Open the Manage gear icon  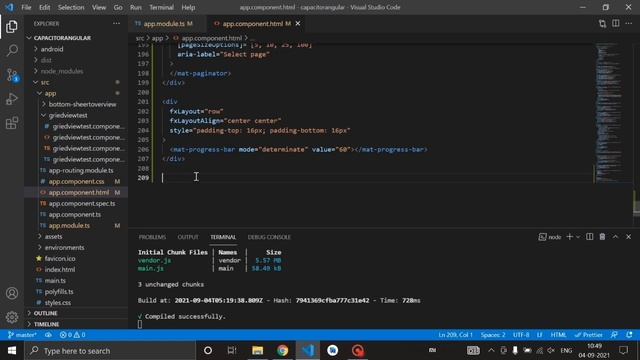click(12, 317)
